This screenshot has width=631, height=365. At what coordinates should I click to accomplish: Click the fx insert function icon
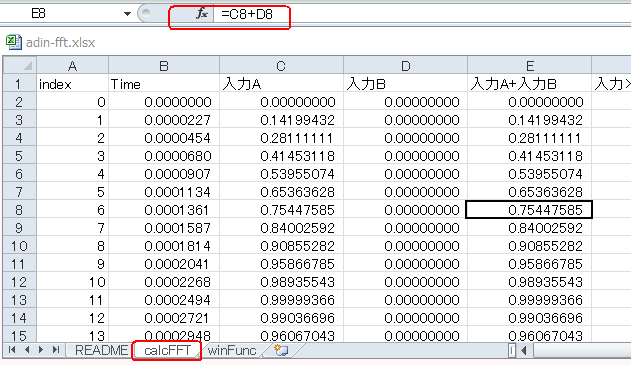202,14
